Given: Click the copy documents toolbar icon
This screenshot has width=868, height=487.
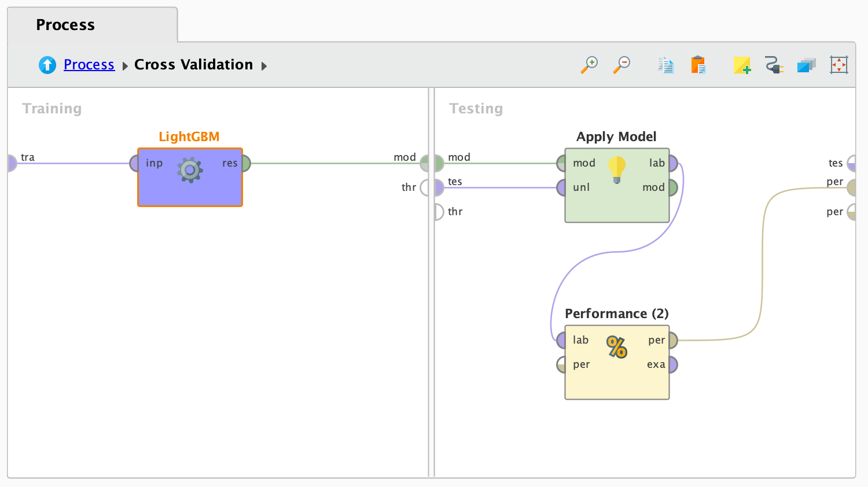Looking at the screenshot, I should coord(665,65).
